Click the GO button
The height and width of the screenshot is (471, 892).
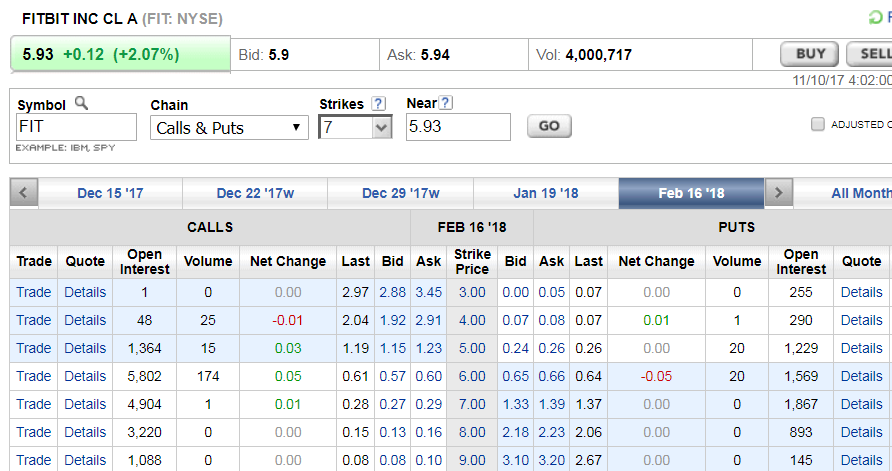(x=549, y=126)
